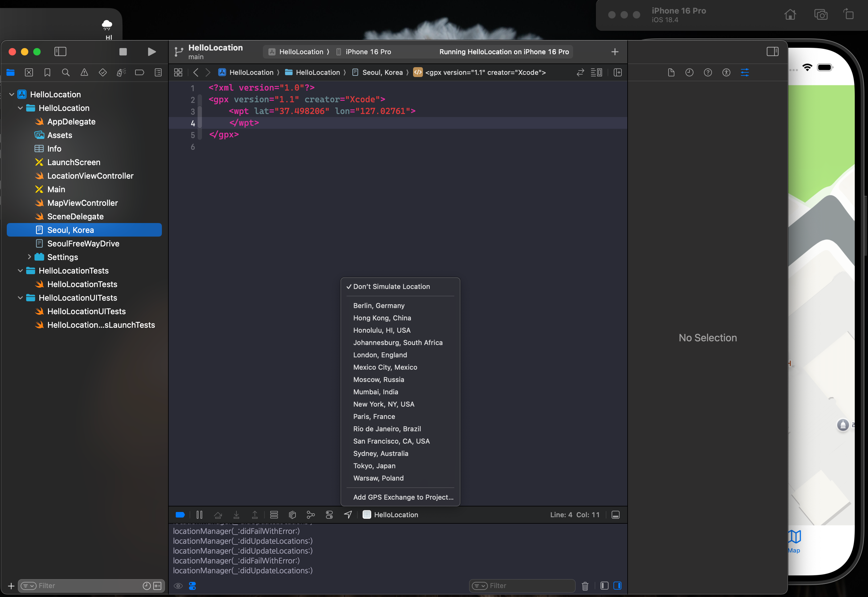Image resolution: width=868 pixels, height=597 pixels.
Task: Toggle the navigator sidebar
Action: pos(60,52)
